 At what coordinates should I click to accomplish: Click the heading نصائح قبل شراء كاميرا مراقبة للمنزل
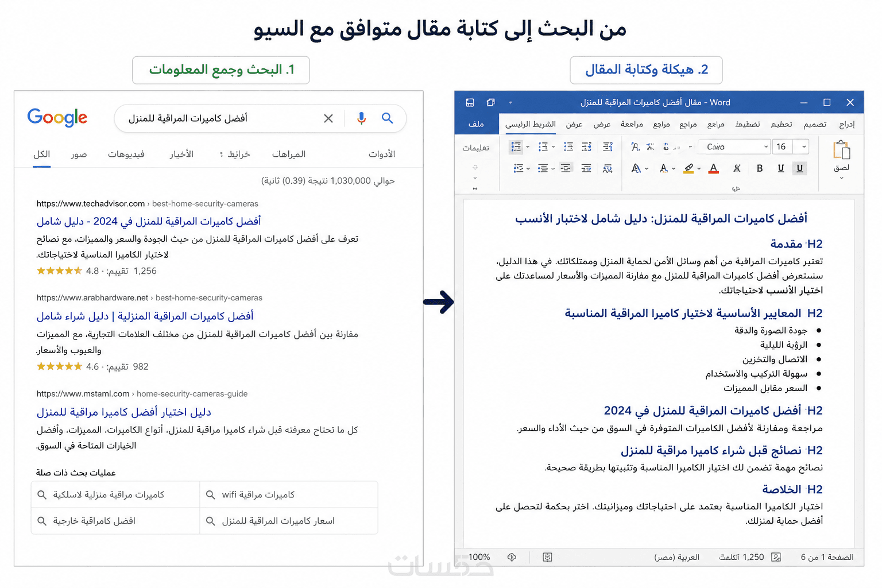point(721,451)
